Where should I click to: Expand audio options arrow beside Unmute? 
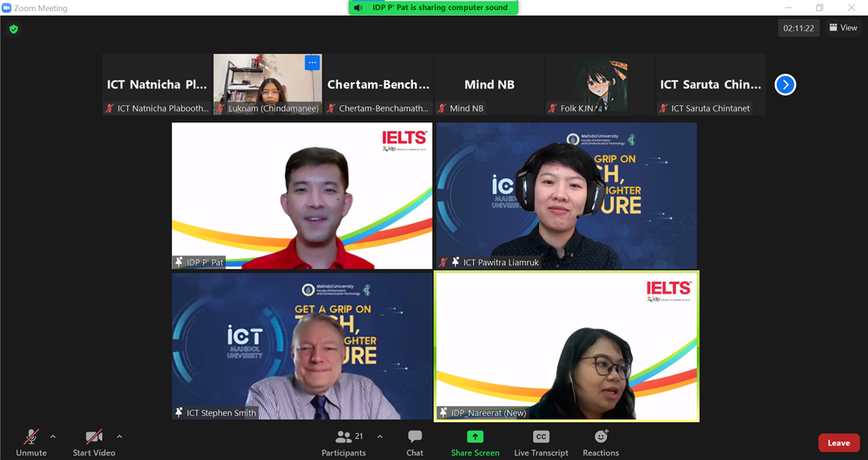point(53,437)
